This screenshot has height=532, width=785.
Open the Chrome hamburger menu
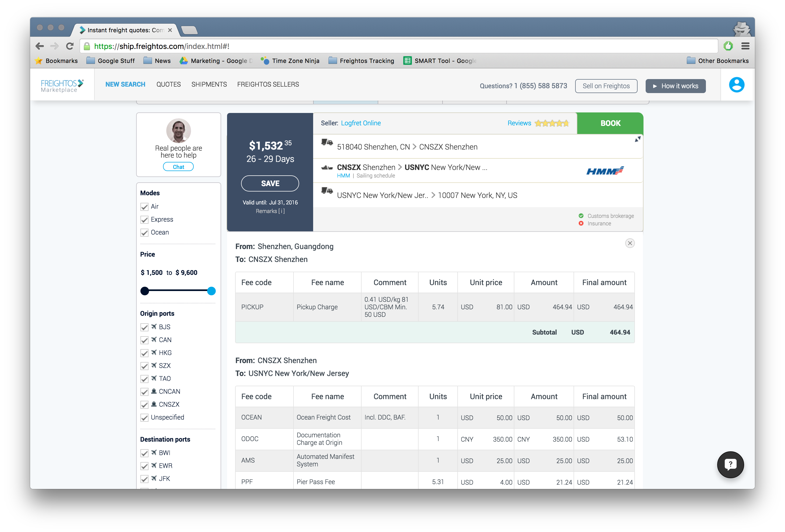point(745,46)
